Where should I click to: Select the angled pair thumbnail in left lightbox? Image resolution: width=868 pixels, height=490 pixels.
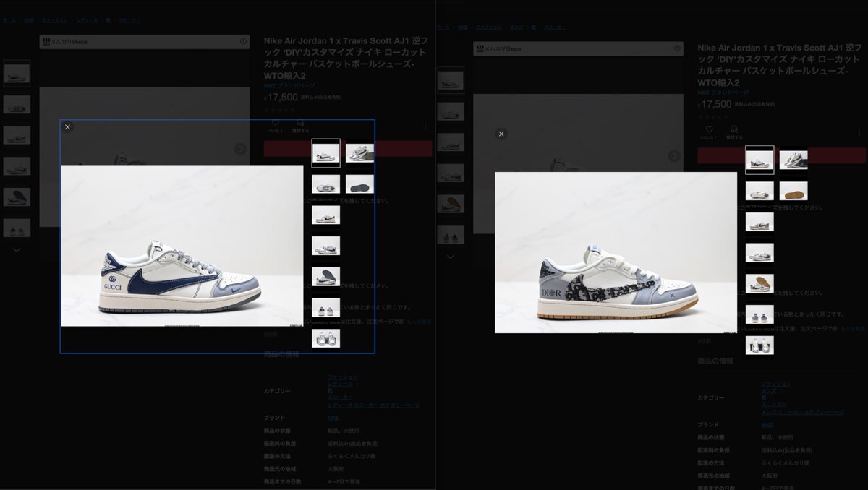coord(359,153)
